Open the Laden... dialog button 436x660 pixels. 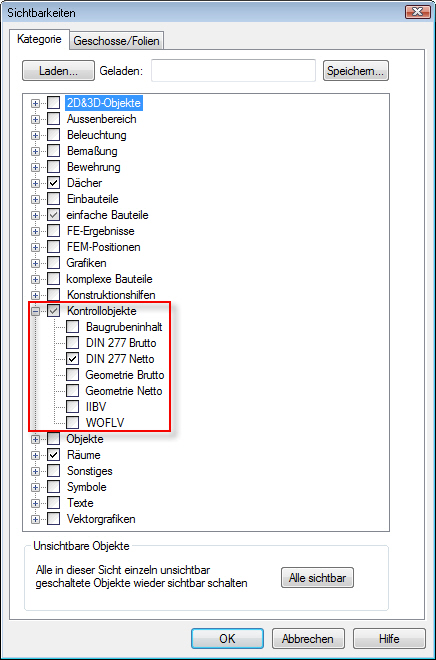58,71
